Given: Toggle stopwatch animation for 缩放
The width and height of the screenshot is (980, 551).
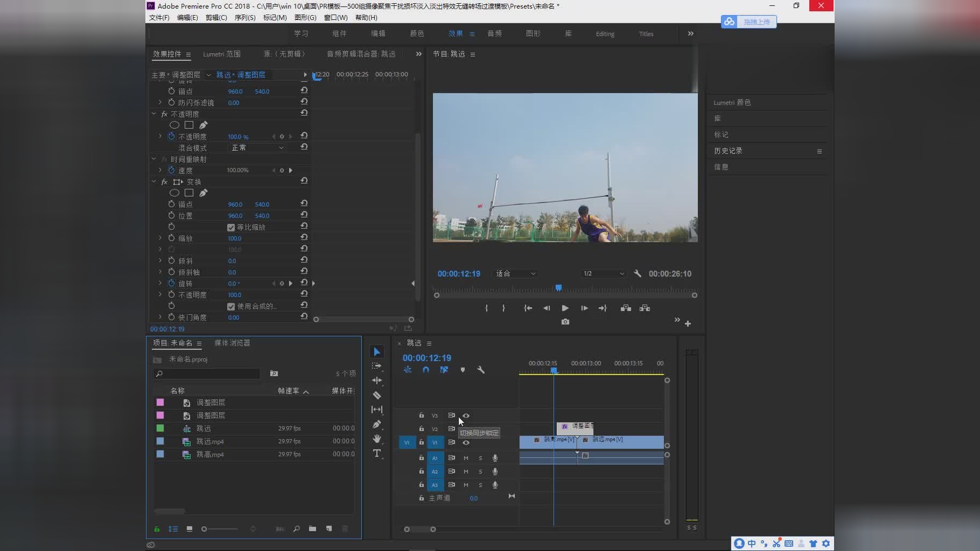Looking at the screenshot, I should [171, 238].
